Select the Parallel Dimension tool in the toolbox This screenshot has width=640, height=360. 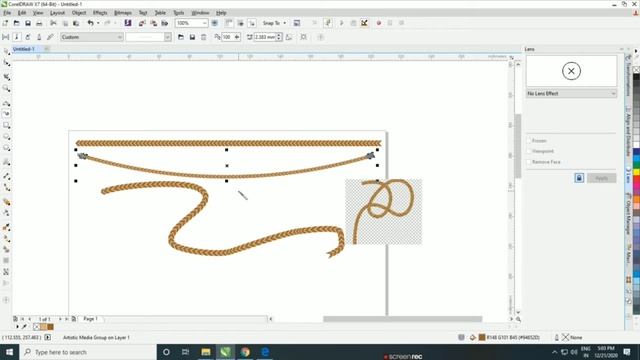(6, 176)
